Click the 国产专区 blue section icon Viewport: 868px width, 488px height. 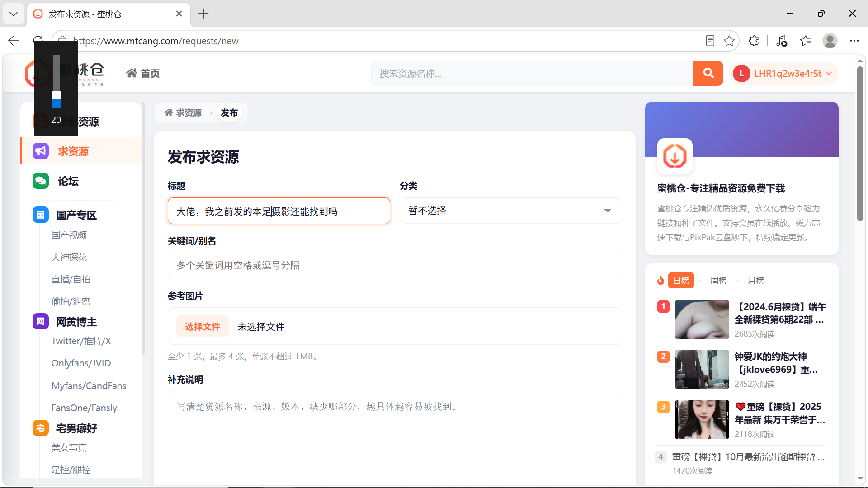pos(40,215)
